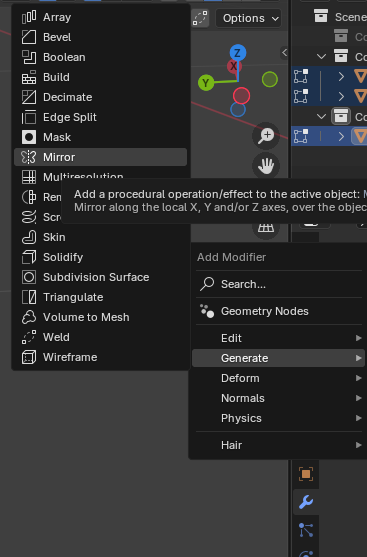Viewport: 367px width, 557px height.
Task: Choose Boolean from the Generate list
Action: point(100,57)
